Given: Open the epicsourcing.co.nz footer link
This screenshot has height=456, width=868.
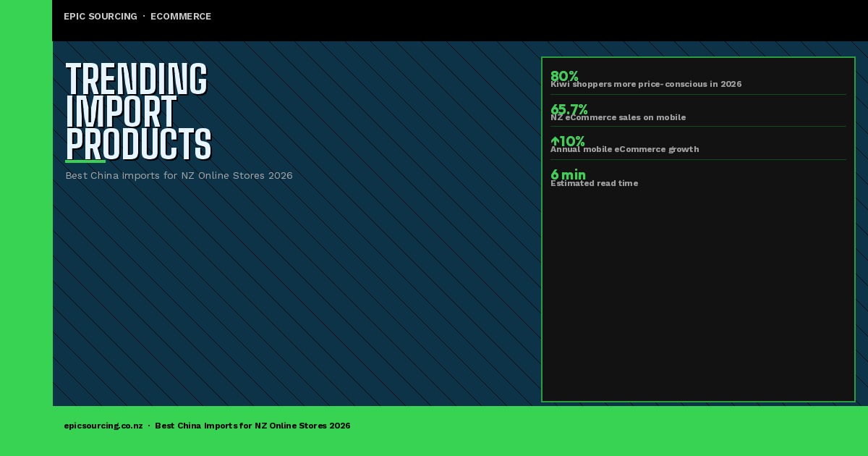Looking at the screenshot, I should tap(103, 426).
